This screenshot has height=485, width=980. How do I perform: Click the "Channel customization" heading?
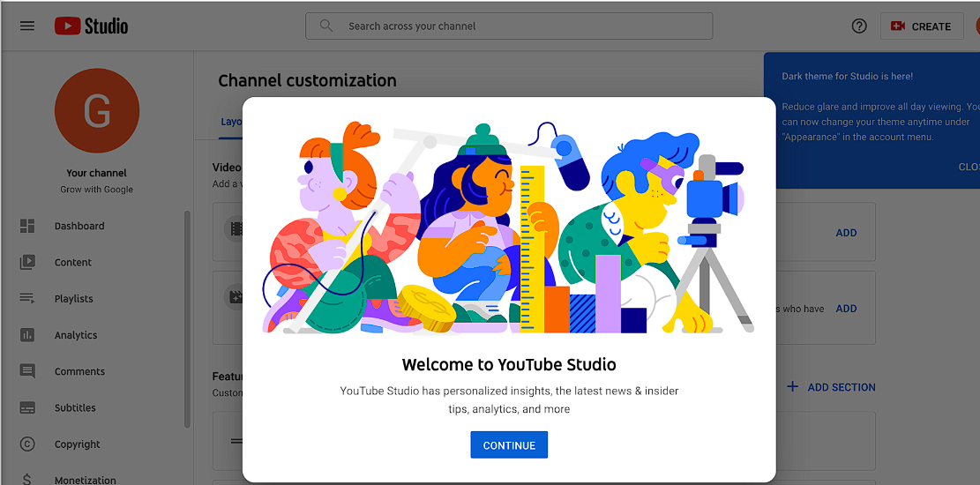tap(308, 80)
